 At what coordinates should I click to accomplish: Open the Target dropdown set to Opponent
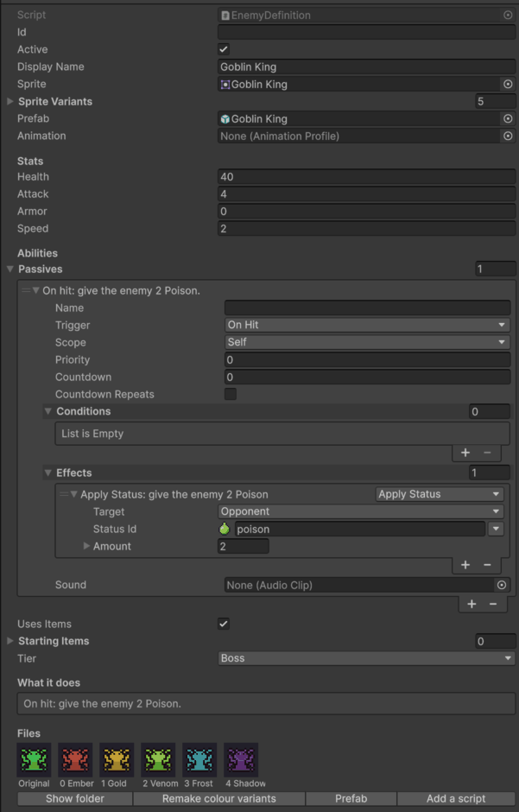(361, 511)
